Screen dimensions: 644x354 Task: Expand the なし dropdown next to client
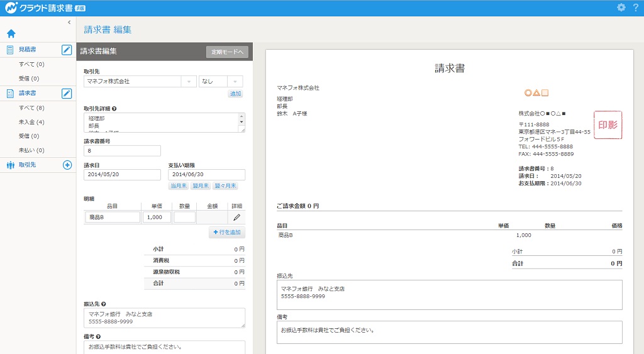(x=235, y=82)
